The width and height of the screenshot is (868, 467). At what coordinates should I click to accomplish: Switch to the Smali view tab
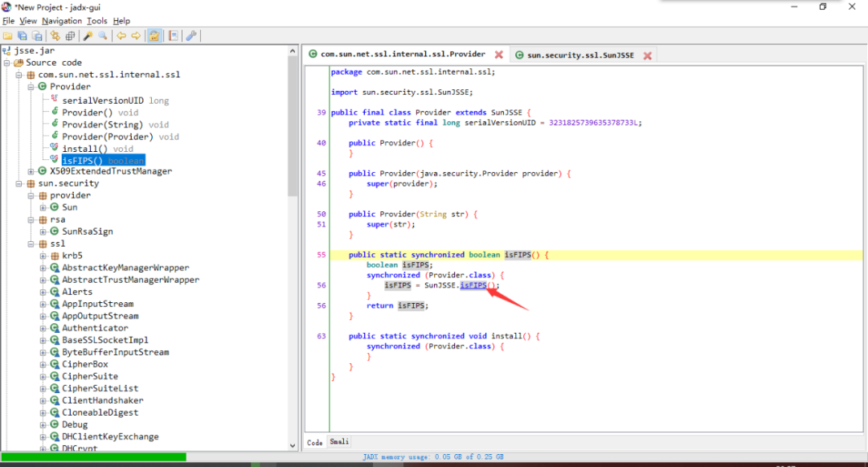[x=339, y=442]
